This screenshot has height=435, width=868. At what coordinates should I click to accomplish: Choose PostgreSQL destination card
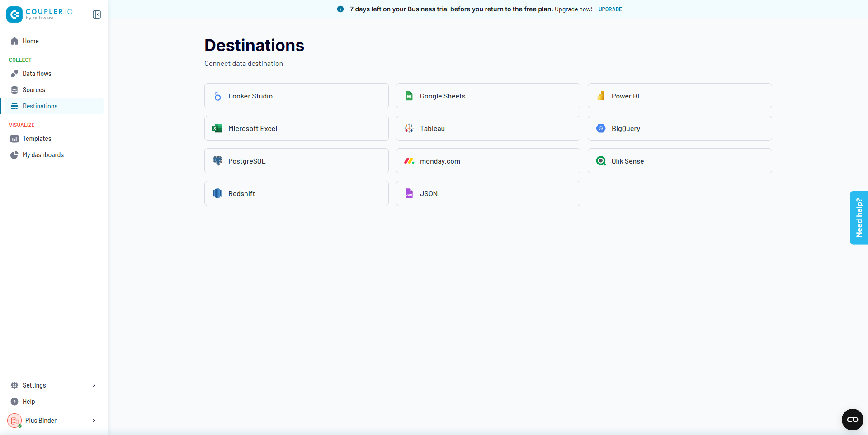[x=297, y=161]
